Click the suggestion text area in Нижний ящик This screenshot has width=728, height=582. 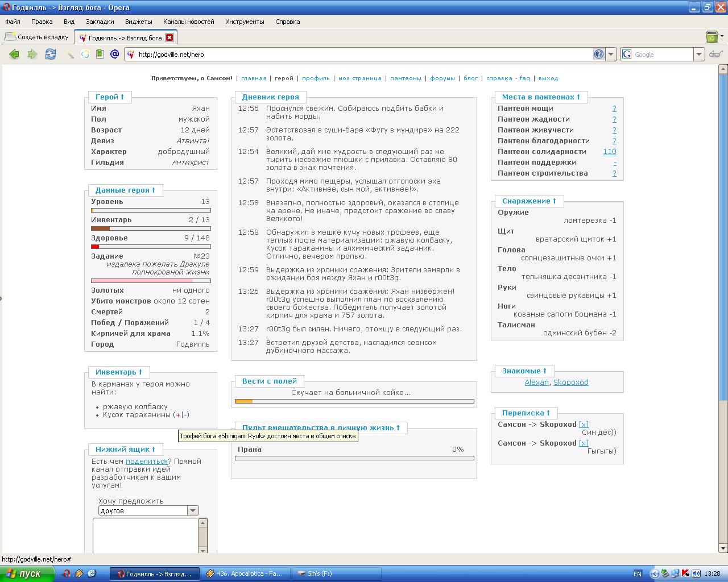145,534
